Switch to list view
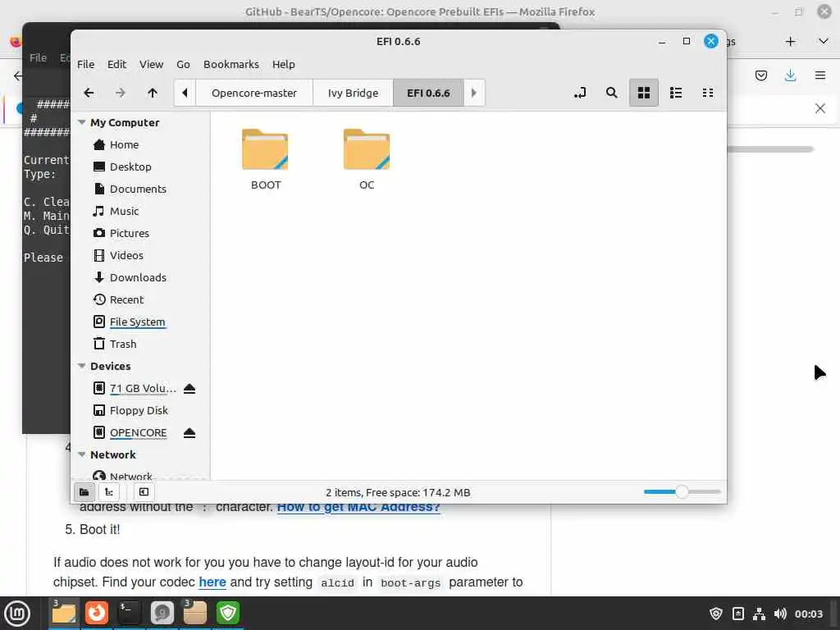The height and width of the screenshot is (630, 840). click(x=676, y=93)
